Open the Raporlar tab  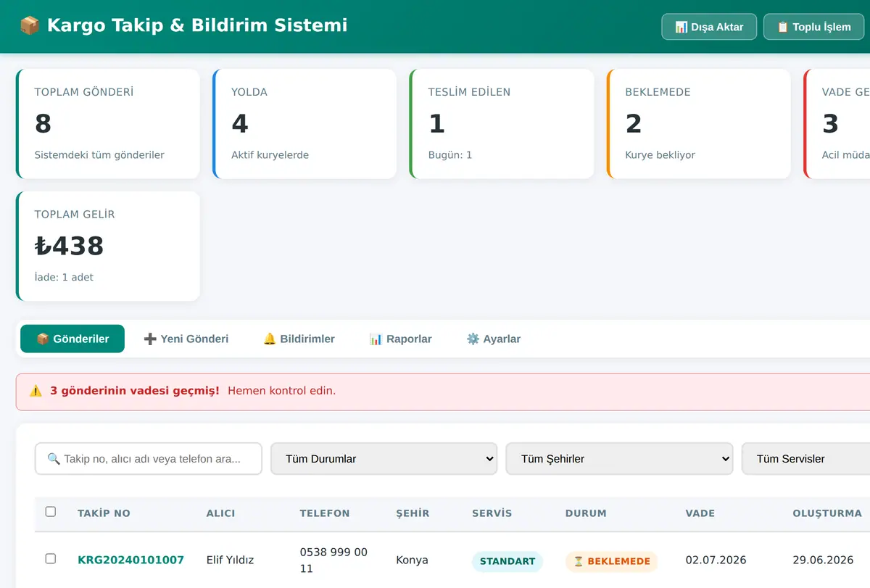click(x=400, y=339)
